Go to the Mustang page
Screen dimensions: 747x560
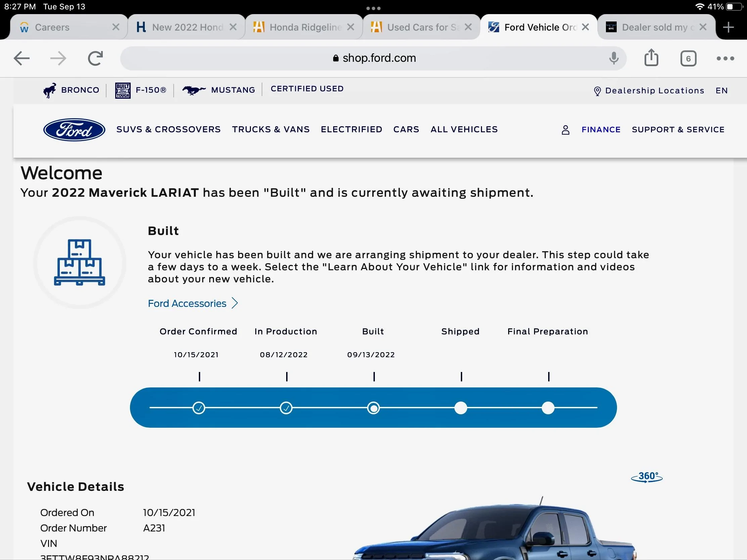233,90
